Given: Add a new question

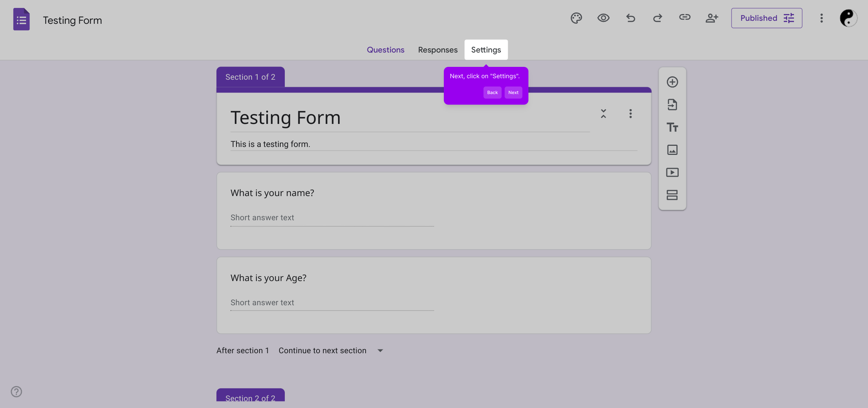Looking at the screenshot, I should pyautogui.click(x=672, y=82).
